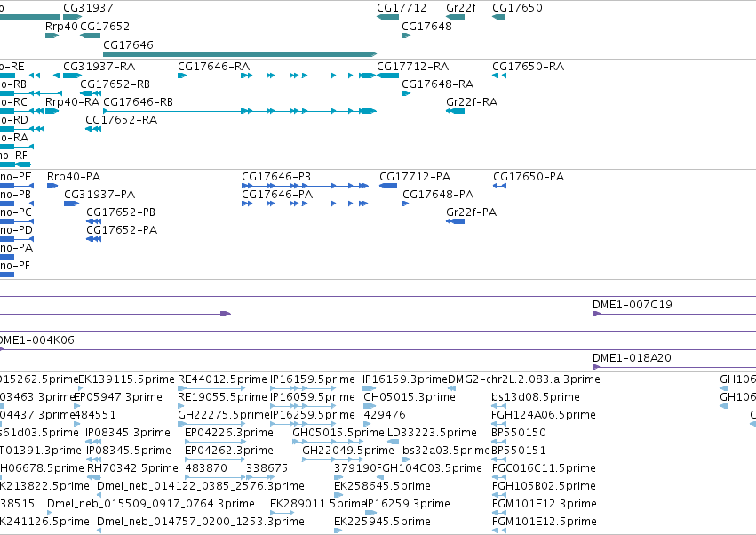Screen dimensions: 756x535
Task: Click the CG17652 gene label
Action: coord(105,26)
